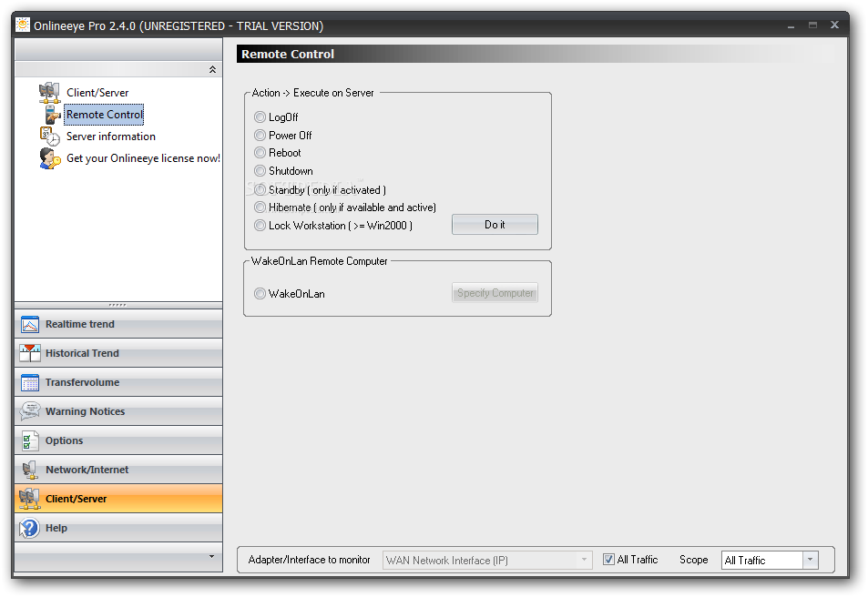
Task: Click the Server information clock icon
Action: (50, 137)
